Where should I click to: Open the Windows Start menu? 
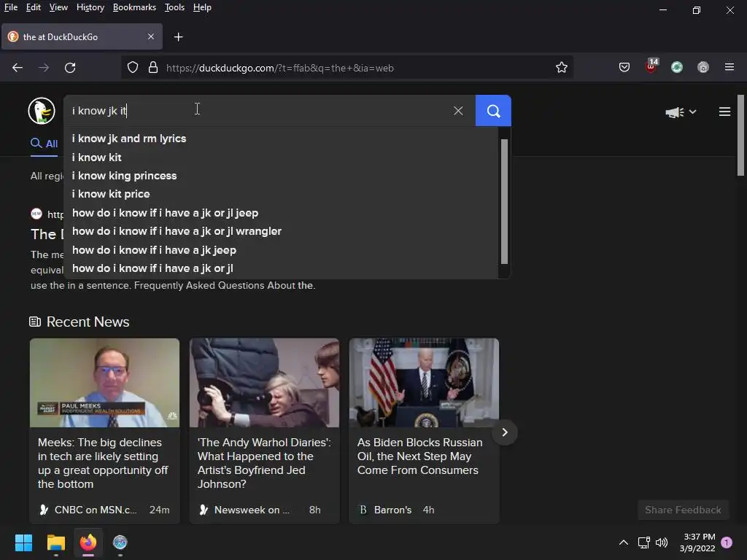tap(23, 542)
